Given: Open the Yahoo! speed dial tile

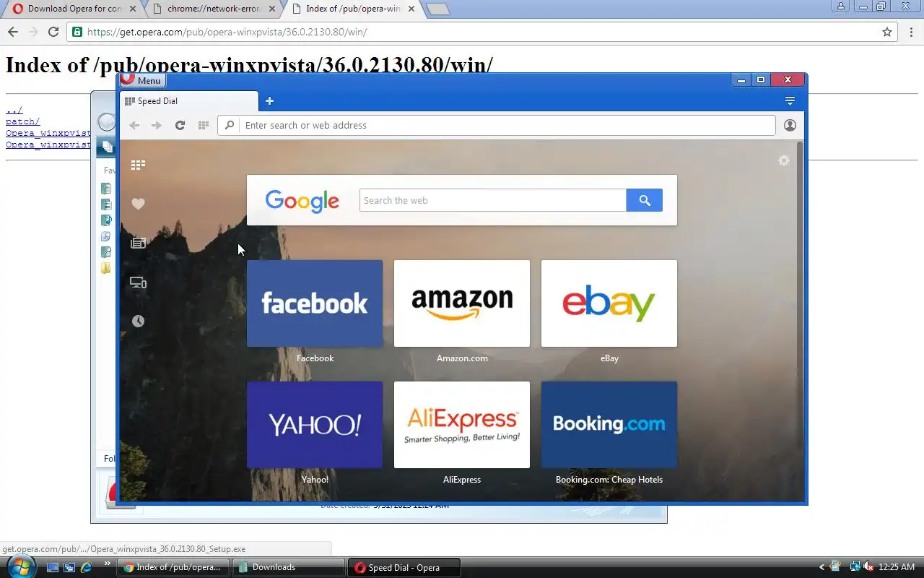Looking at the screenshot, I should (x=315, y=425).
